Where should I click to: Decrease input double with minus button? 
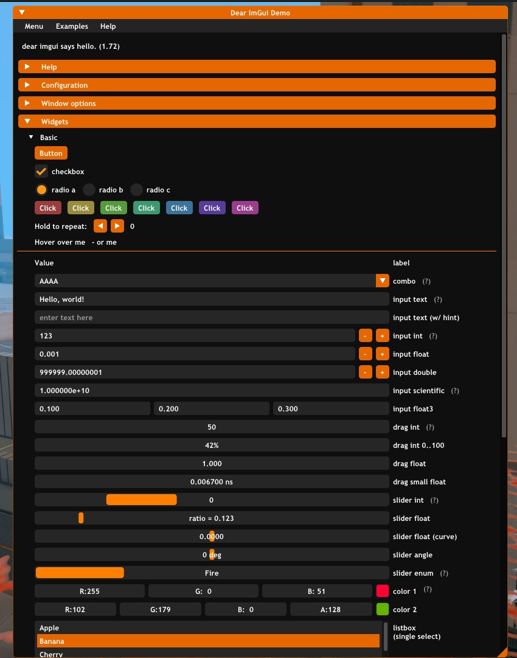[365, 372]
